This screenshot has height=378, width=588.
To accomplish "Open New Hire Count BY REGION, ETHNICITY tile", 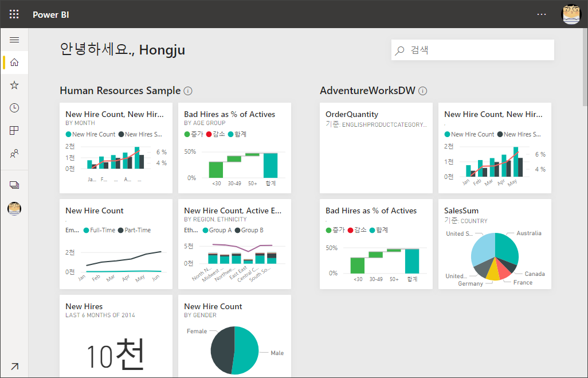I will [x=234, y=244].
